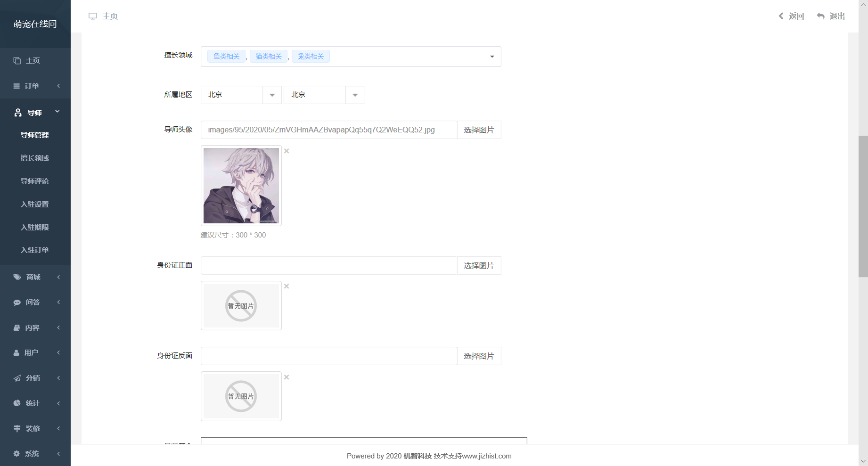
Task: Click the 身份证反面 path input field
Action: pyautogui.click(x=329, y=356)
